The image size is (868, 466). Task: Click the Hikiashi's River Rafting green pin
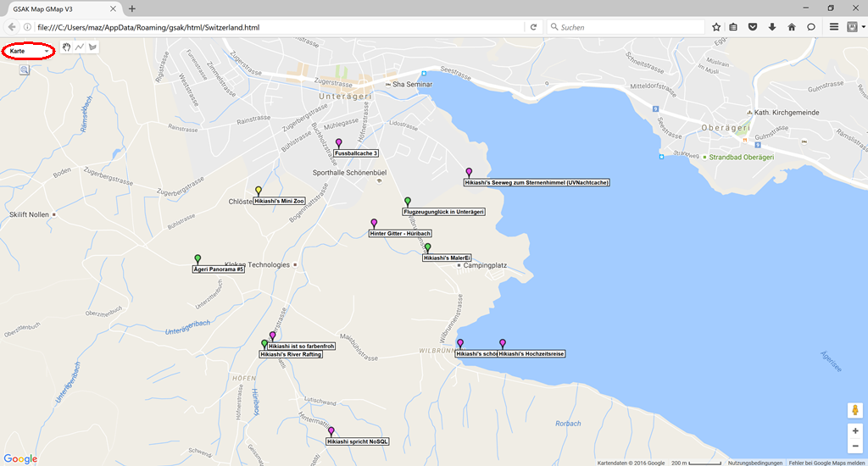(x=264, y=344)
